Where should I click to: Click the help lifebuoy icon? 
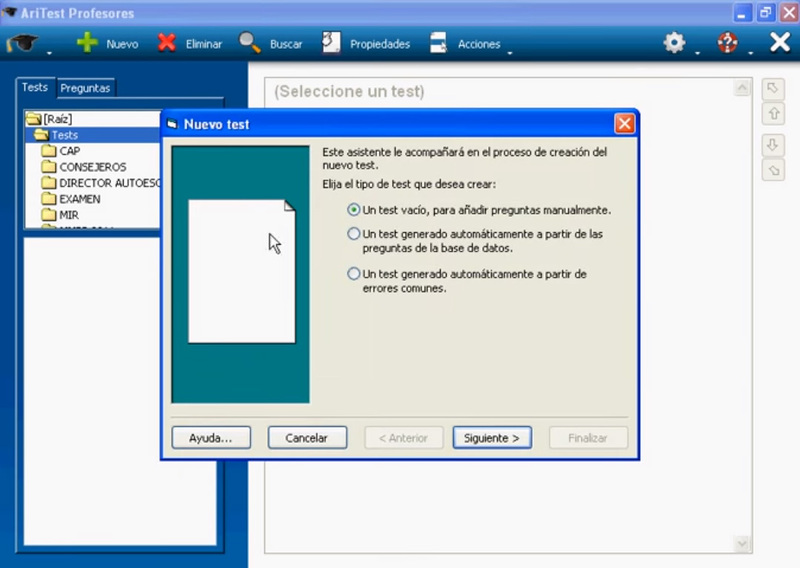coord(727,43)
